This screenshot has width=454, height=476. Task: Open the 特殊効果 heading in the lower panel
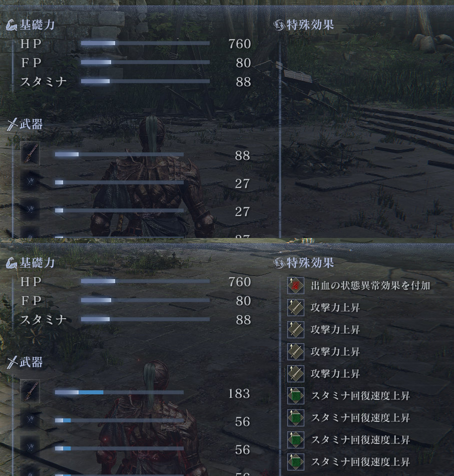310,263
